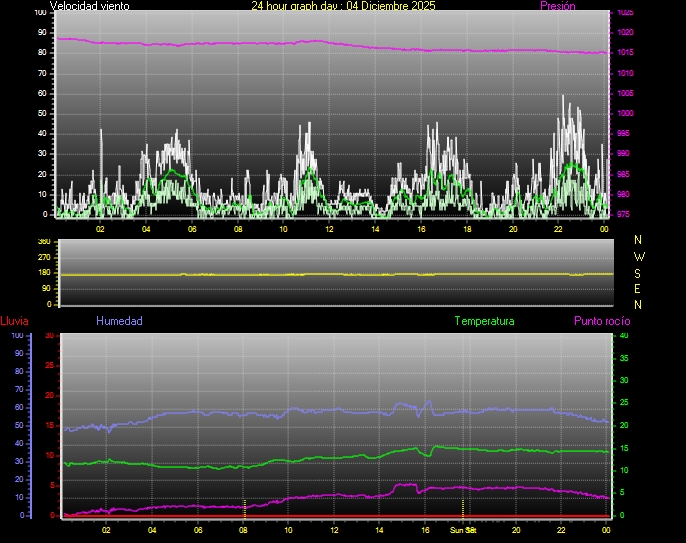Click the "S" compass direction letter
This screenshot has width=686, height=543.
[639, 272]
